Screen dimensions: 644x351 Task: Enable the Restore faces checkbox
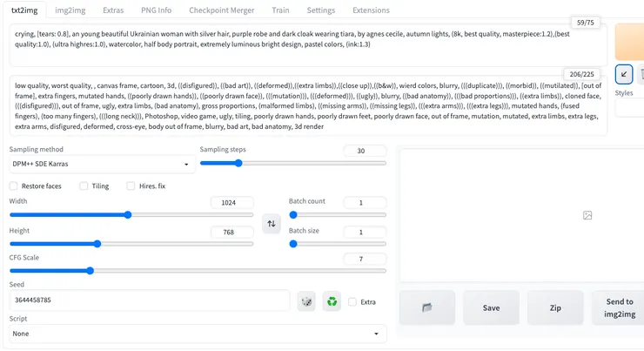coord(14,186)
